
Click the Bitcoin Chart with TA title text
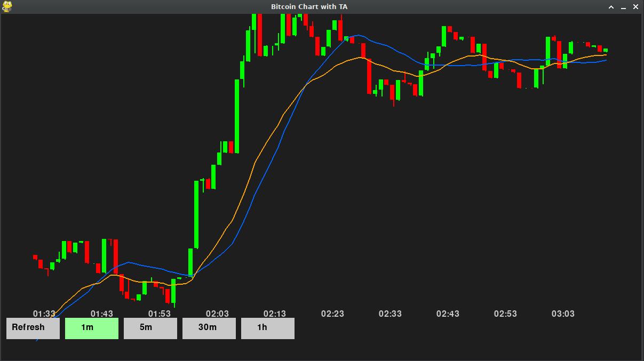(x=309, y=6)
